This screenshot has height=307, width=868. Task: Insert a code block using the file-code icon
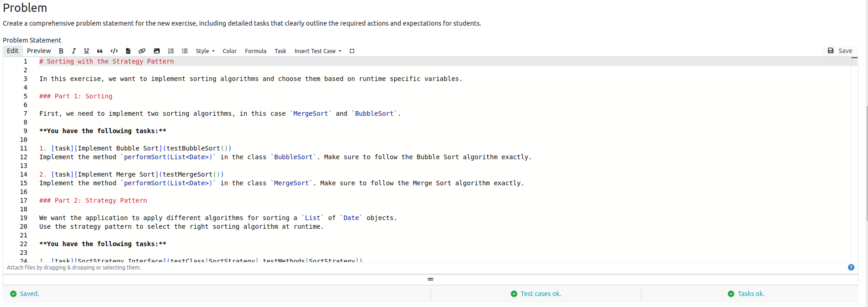(x=128, y=51)
